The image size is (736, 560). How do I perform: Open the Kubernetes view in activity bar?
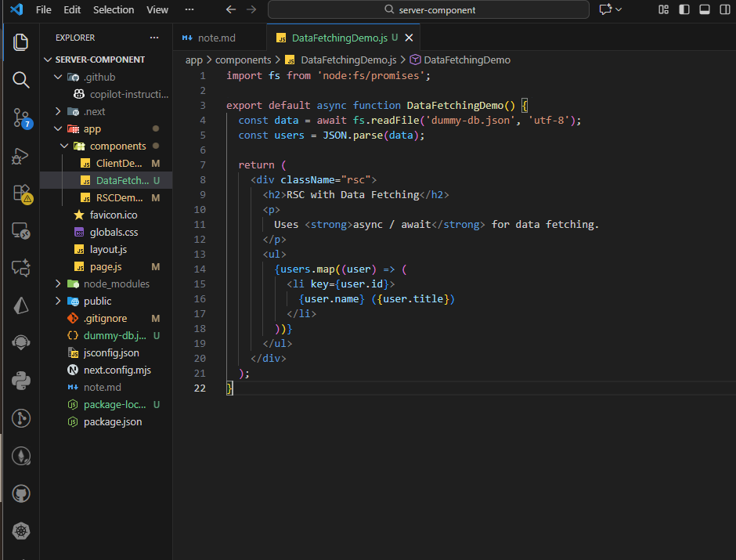pyautogui.click(x=21, y=531)
